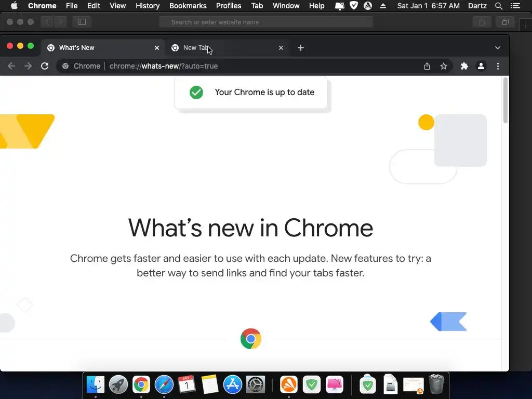Open the Window menu
Viewport: 532px width, 399px height.
click(x=286, y=6)
